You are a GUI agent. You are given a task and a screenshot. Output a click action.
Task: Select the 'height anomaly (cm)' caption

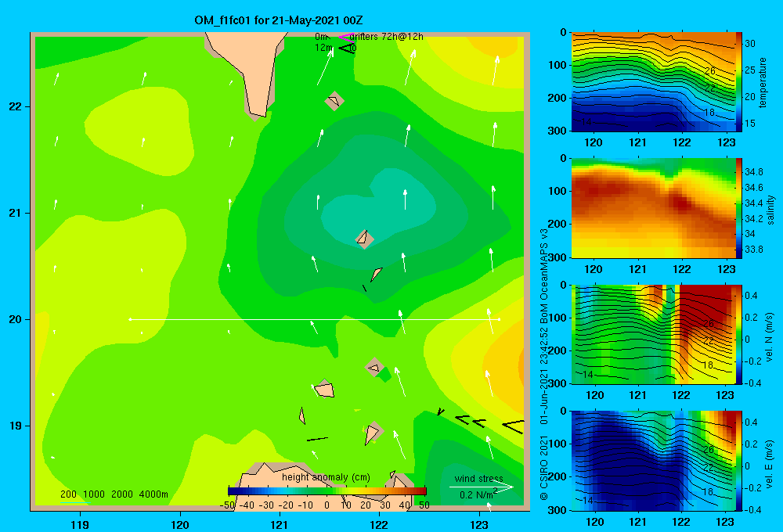[326, 477]
